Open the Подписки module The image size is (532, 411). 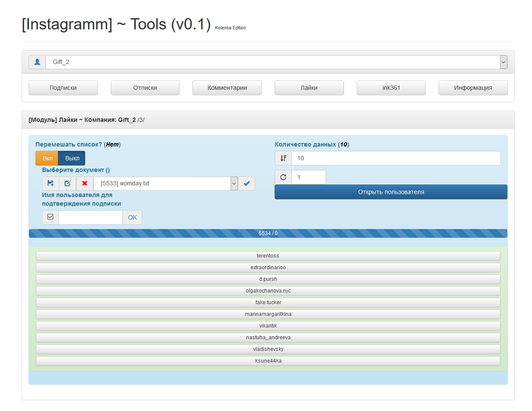click(63, 88)
